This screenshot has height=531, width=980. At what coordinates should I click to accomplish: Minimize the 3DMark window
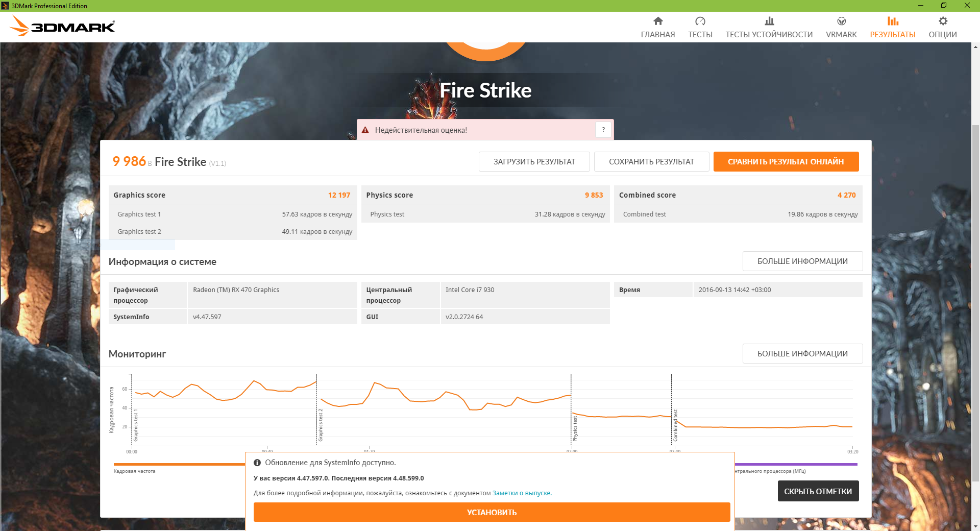pyautogui.click(x=921, y=6)
